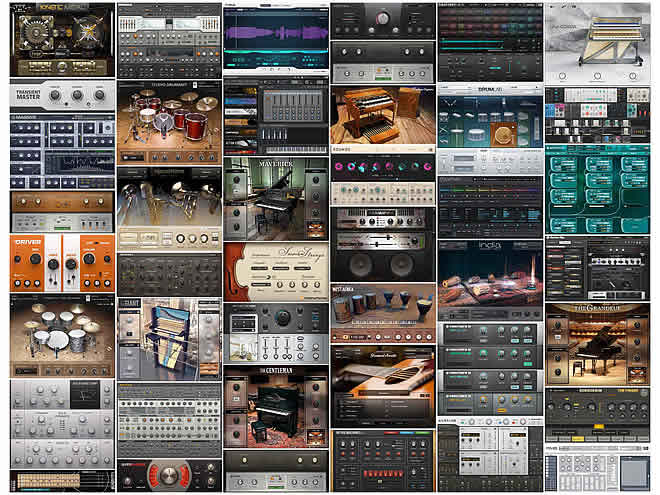
Task: Select the vintage organ thumbnail
Action: (383, 119)
